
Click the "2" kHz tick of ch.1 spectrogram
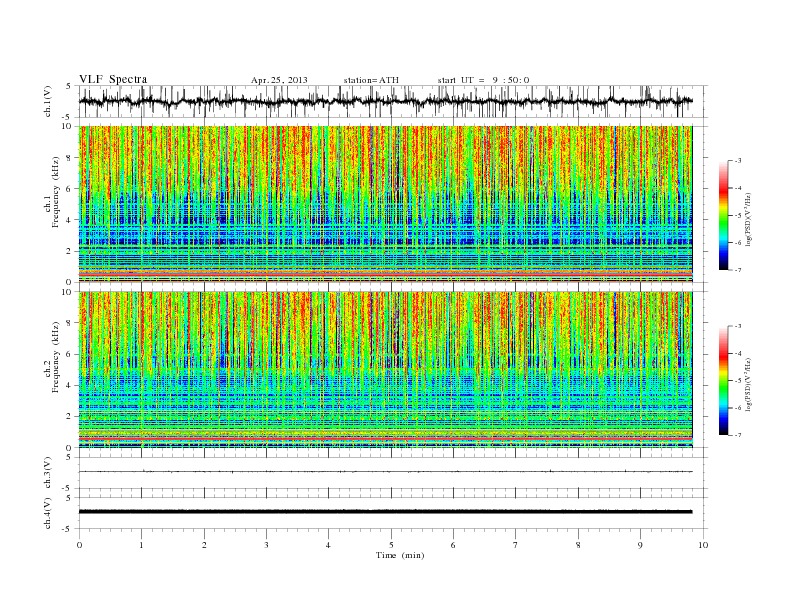(70, 251)
